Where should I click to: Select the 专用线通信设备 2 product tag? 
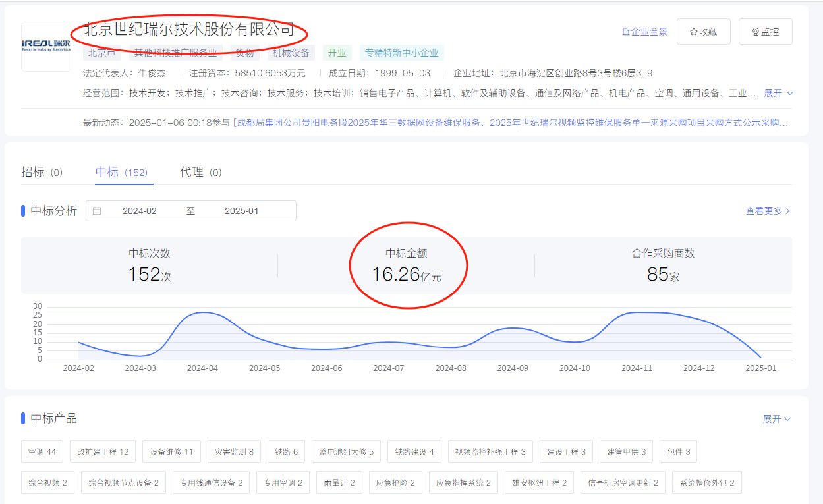pyautogui.click(x=211, y=483)
